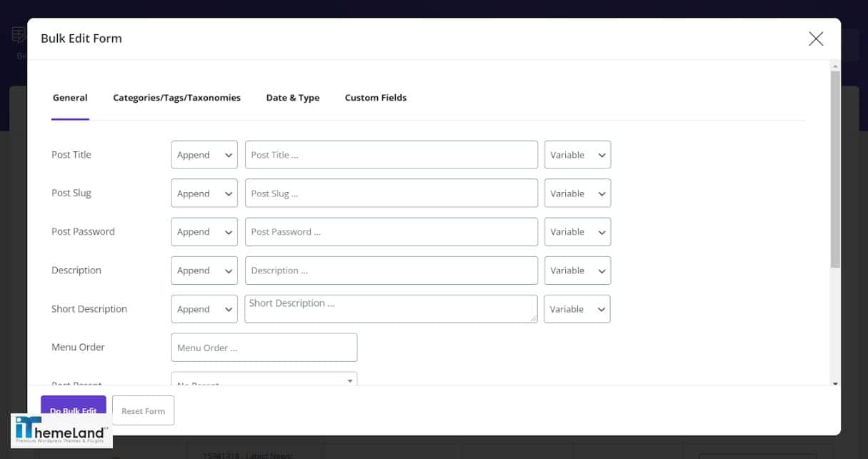Viewport: 868px width, 459px height.
Task: Open the Variable dropdown for Short Description
Action: click(x=577, y=308)
